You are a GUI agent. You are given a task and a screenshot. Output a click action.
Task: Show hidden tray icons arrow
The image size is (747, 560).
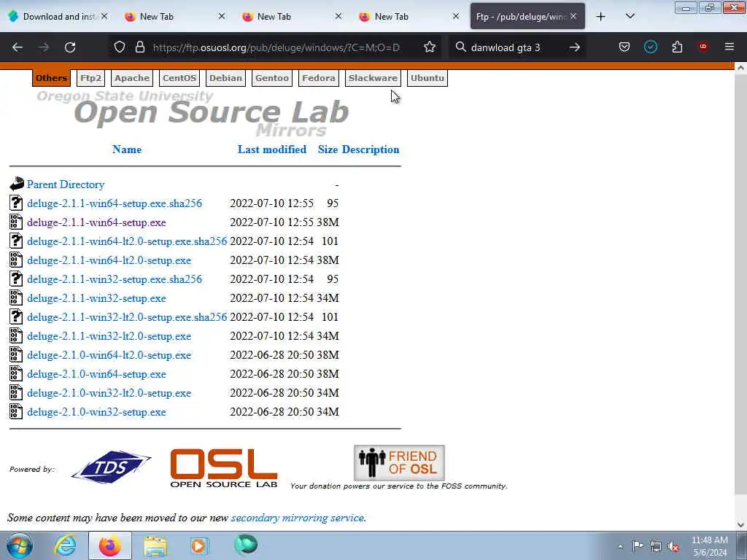coord(620,547)
